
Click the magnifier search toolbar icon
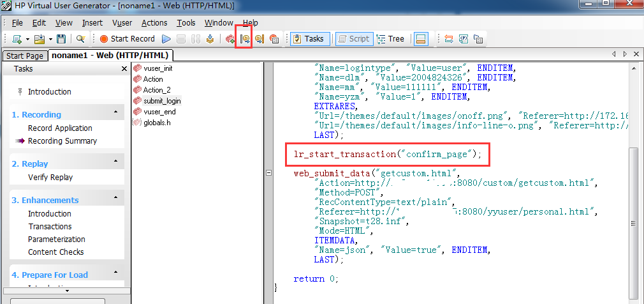tap(80, 39)
